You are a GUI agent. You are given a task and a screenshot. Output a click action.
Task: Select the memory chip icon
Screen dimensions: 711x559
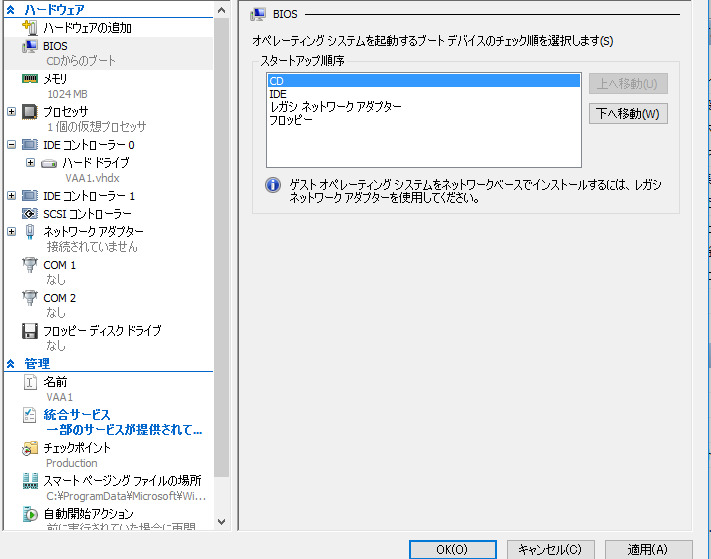pyautogui.click(x=29, y=78)
